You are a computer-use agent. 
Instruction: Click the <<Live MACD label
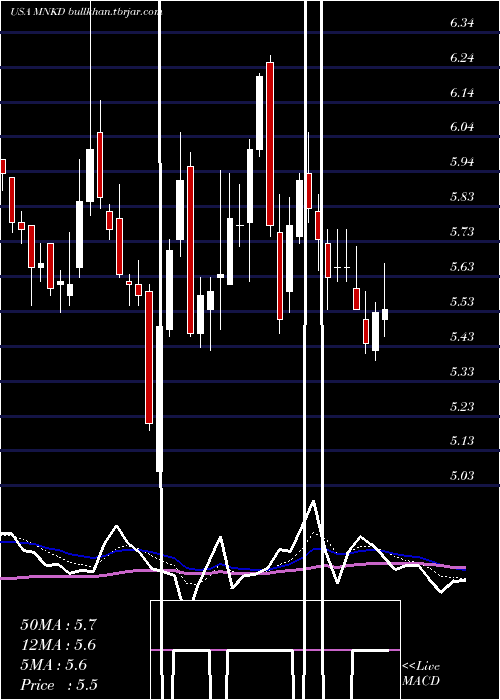click(421, 674)
